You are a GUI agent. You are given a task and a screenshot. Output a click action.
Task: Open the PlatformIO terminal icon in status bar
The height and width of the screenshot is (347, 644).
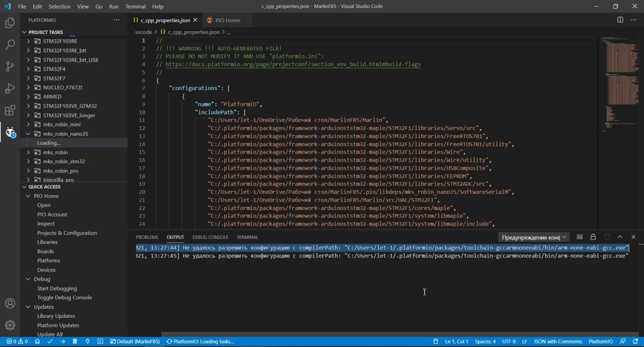click(x=100, y=341)
